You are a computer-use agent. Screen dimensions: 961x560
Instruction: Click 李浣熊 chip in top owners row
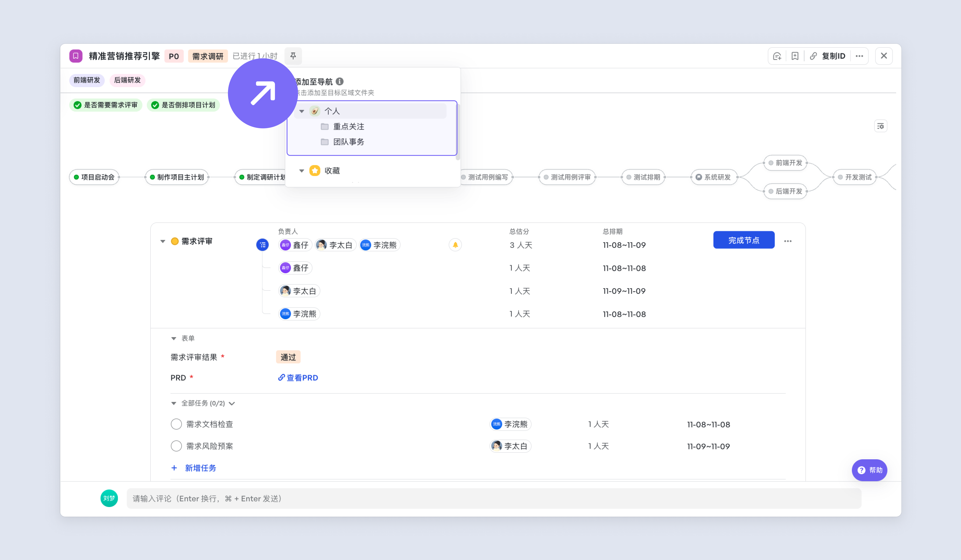coord(380,245)
